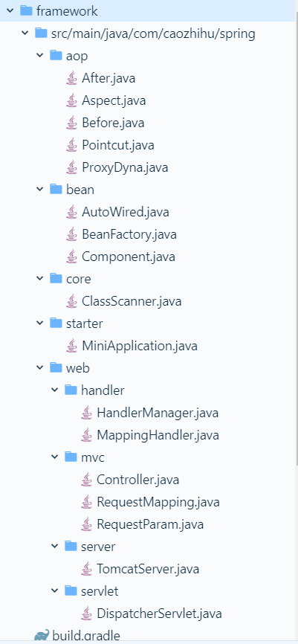Collapse the starter folder chevron
The width and height of the screenshot is (298, 644).
point(40,323)
